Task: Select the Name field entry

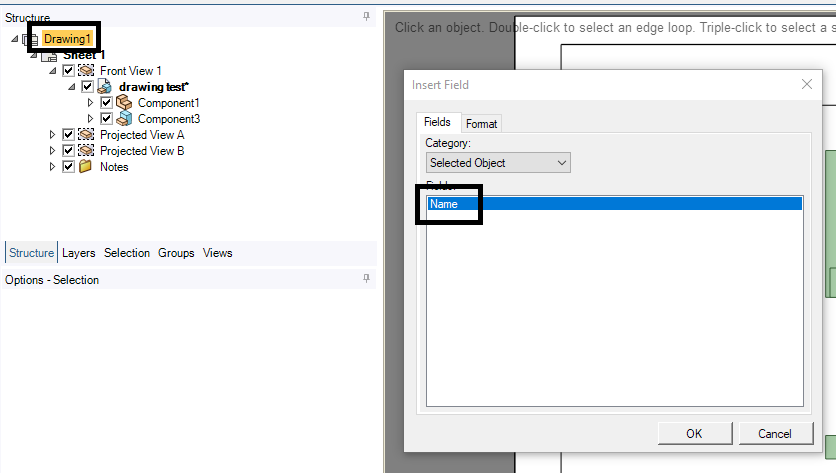Action: click(615, 204)
